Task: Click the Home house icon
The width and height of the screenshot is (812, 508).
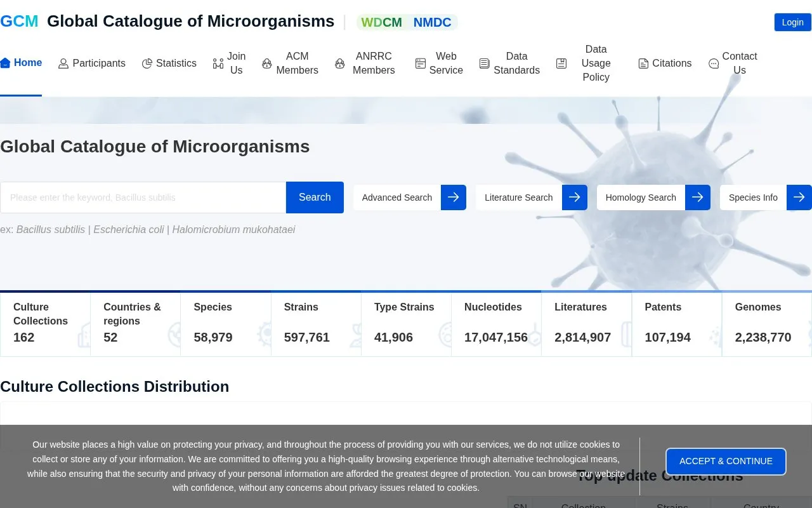Action: (5, 63)
